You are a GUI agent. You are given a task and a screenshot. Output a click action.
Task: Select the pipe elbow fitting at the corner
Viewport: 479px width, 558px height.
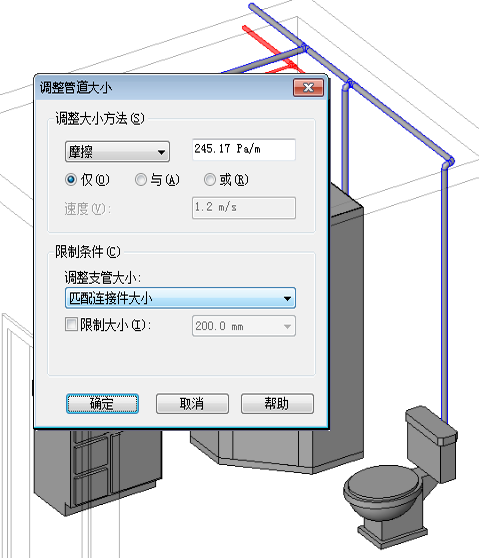point(448,163)
